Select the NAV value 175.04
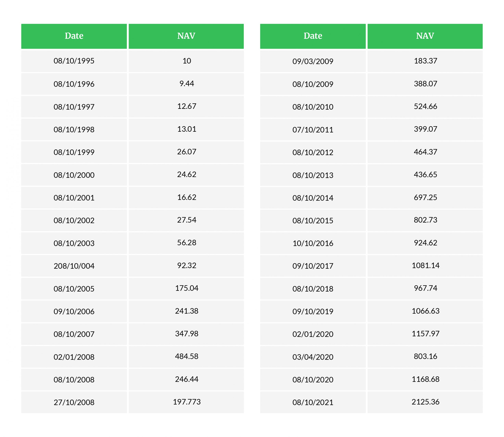This screenshot has height=437, width=504. [186, 288]
